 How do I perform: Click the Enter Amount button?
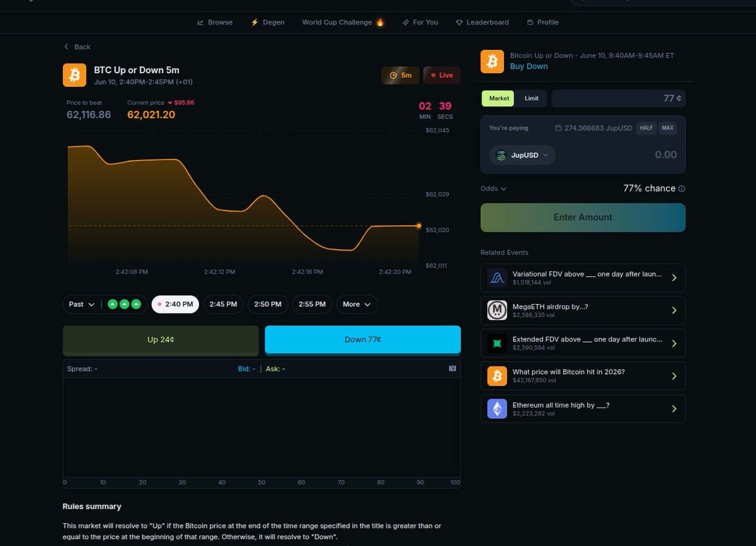coord(583,217)
